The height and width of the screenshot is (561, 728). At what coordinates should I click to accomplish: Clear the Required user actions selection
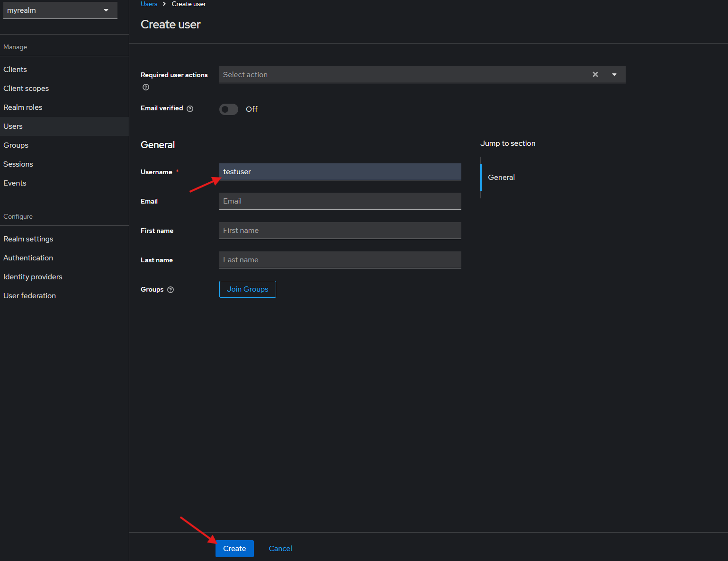click(595, 74)
